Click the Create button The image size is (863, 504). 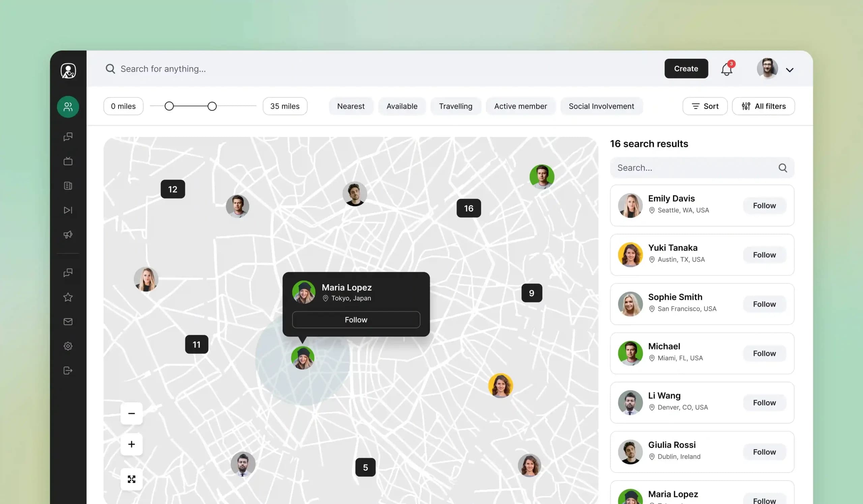tap(686, 68)
